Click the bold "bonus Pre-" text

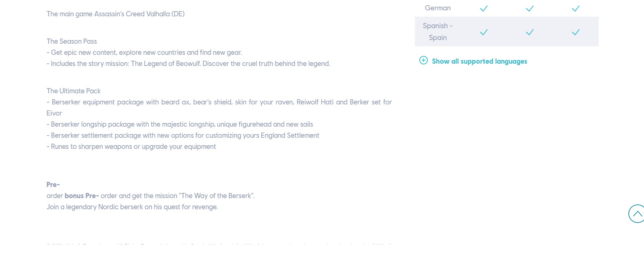[x=82, y=196]
